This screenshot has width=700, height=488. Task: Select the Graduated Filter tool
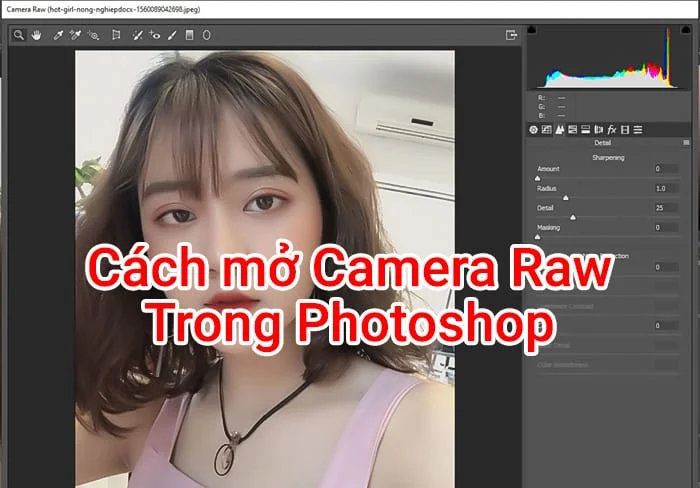click(x=189, y=35)
